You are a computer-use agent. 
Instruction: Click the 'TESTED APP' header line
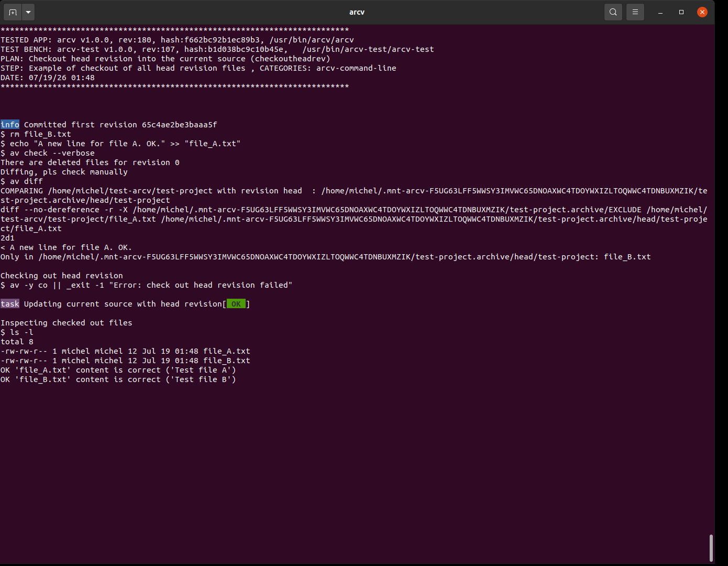click(x=177, y=40)
